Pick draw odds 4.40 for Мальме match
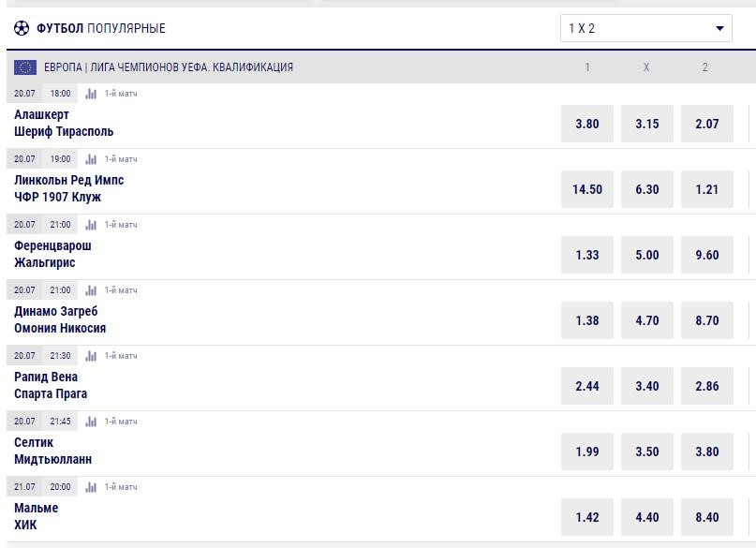Image resolution: width=756 pixels, height=548 pixels. point(647,517)
